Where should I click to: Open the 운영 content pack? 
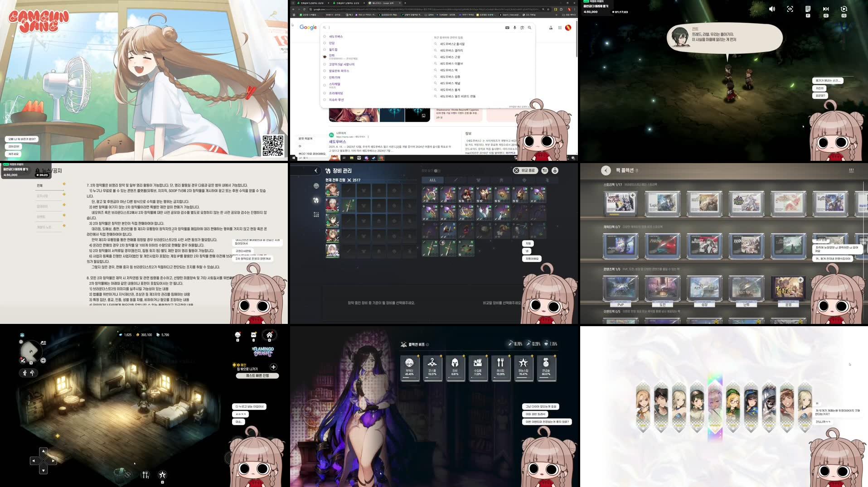788,290
